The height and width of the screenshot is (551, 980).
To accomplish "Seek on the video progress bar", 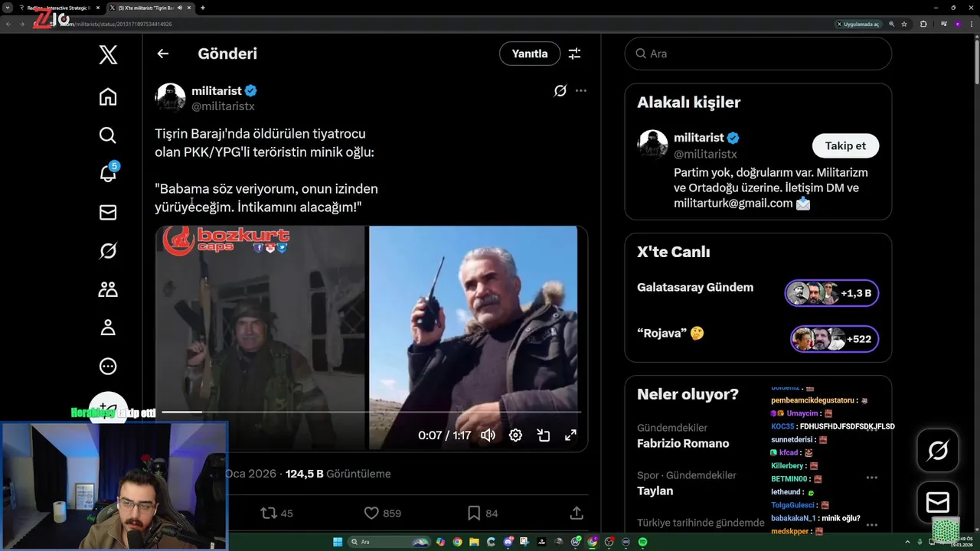I will click(371, 412).
